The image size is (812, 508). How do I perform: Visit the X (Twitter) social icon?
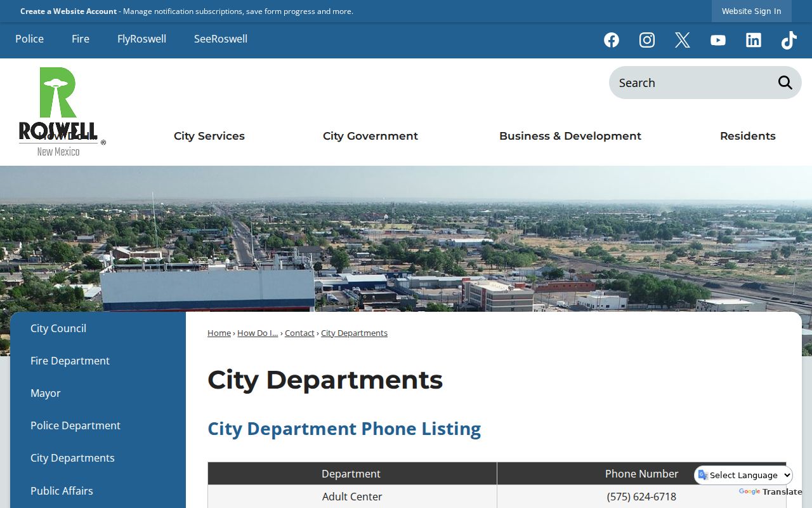[x=683, y=40]
